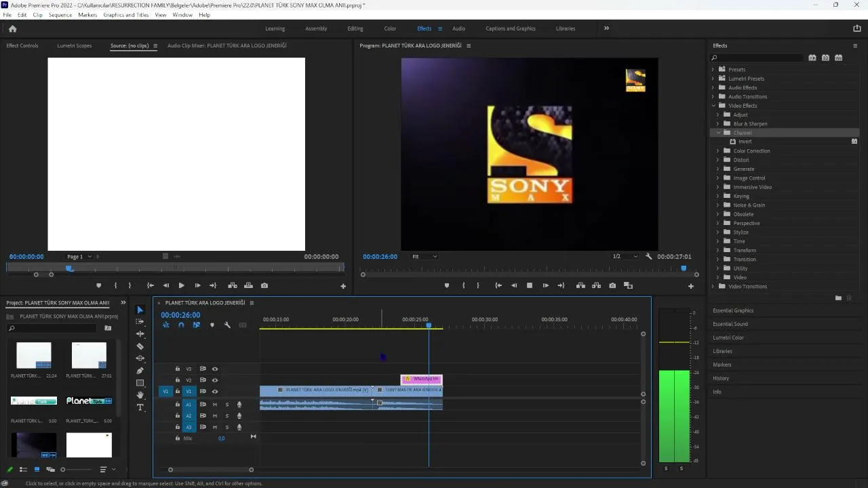Select the Track Select Forward tool
Image resolution: width=868 pixels, height=488 pixels.
tap(140, 322)
